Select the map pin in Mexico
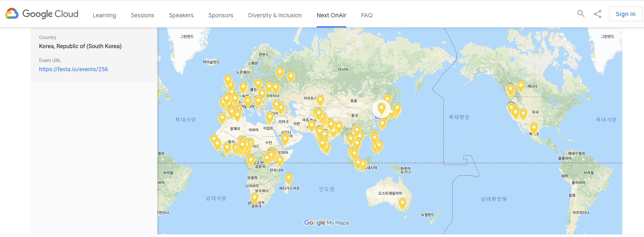644x237 pixels. 534,128
